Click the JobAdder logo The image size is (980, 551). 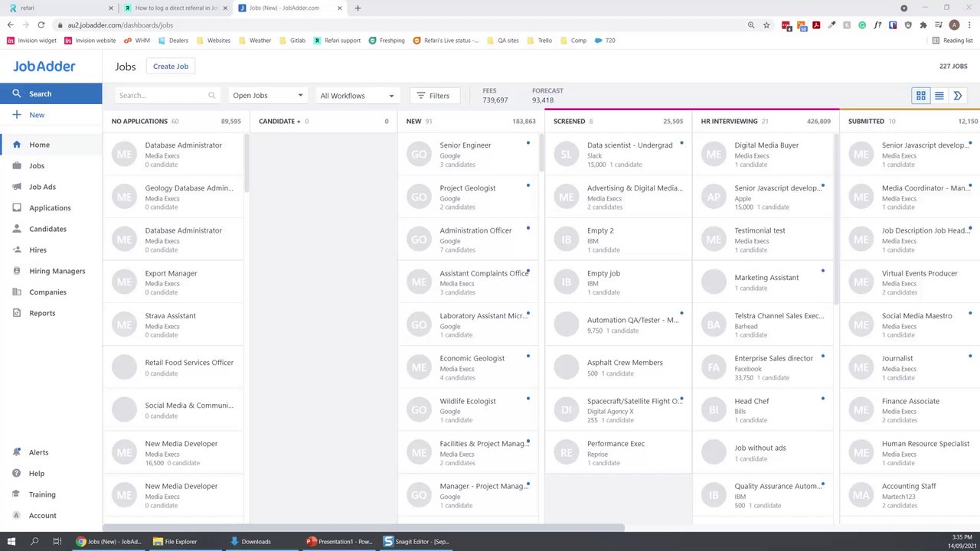[x=44, y=67]
